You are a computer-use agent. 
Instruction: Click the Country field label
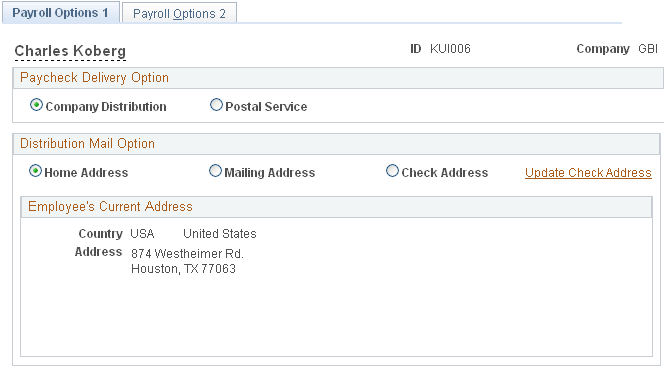pos(100,234)
